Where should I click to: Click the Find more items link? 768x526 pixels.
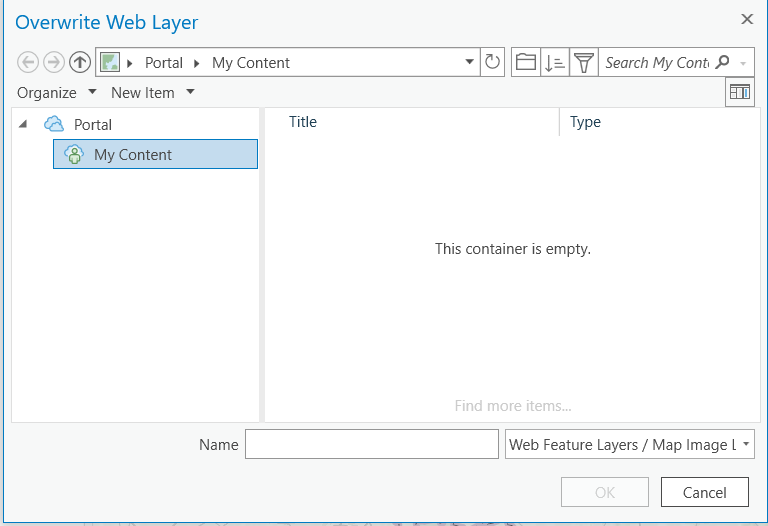(513, 406)
